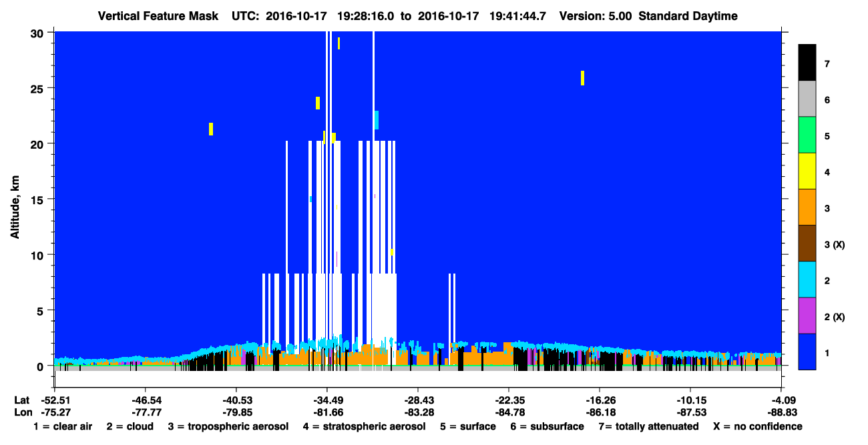Click legend text '1 = clear air'
868x445 pixels.
tap(63, 426)
